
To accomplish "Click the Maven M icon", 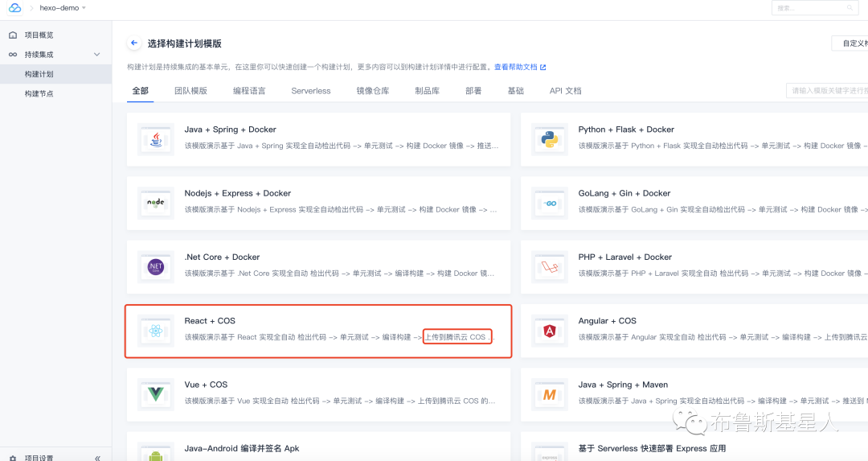I will [x=550, y=394].
